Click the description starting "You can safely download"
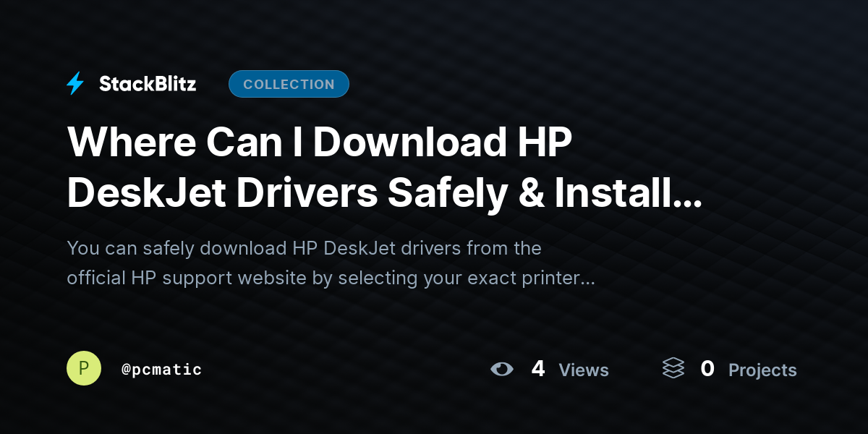The image size is (868, 434). 331,263
